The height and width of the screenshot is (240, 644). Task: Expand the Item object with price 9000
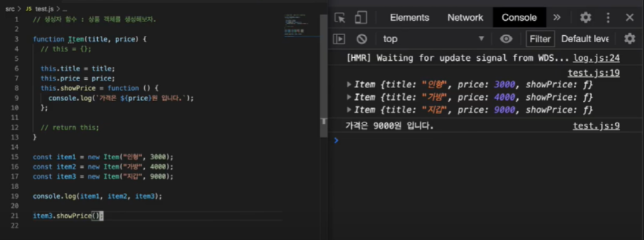coord(349,111)
